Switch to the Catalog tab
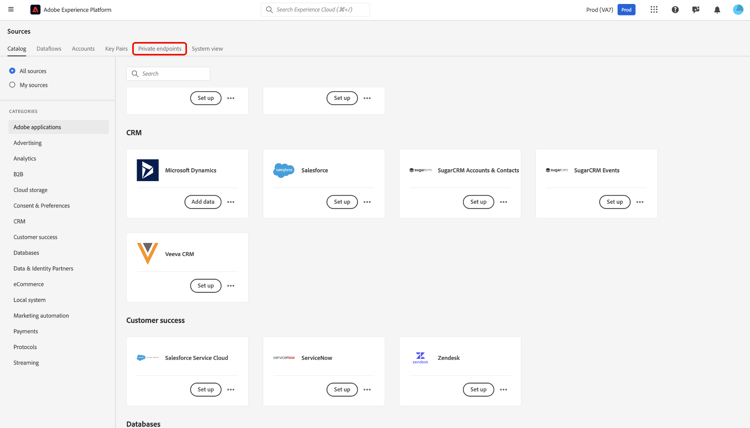This screenshot has height=428, width=750. (17, 49)
